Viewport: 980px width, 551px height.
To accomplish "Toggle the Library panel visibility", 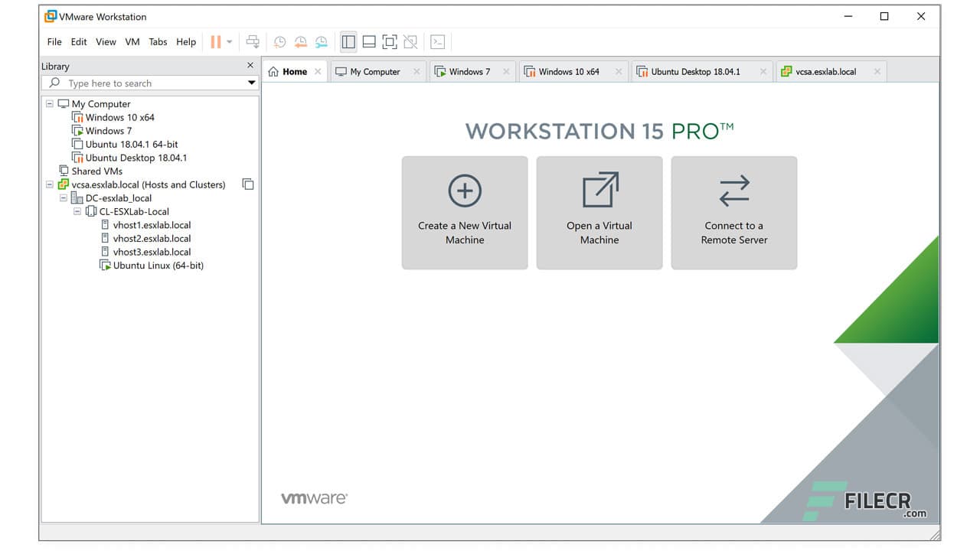I will pyautogui.click(x=348, y=41).
